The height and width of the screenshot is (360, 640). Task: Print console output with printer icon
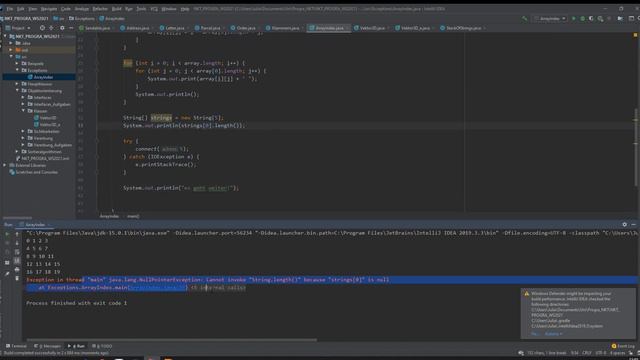click(x=17, y=269)
